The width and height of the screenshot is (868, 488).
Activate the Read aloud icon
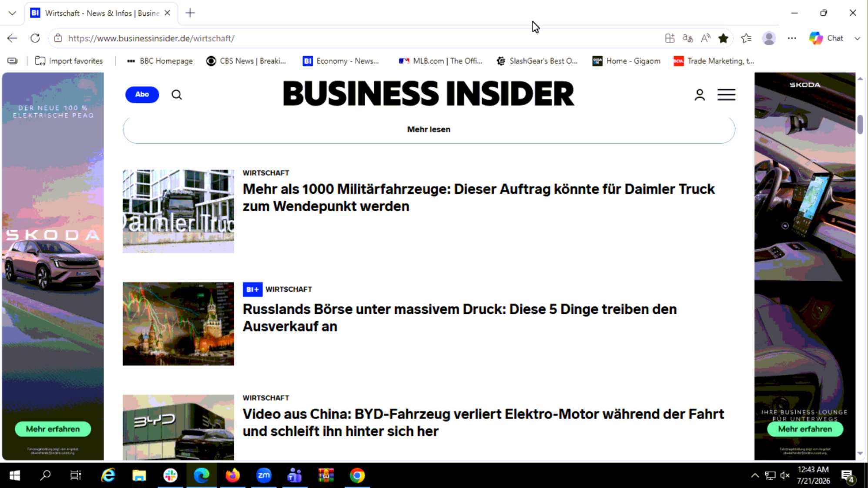pos(705,38)
